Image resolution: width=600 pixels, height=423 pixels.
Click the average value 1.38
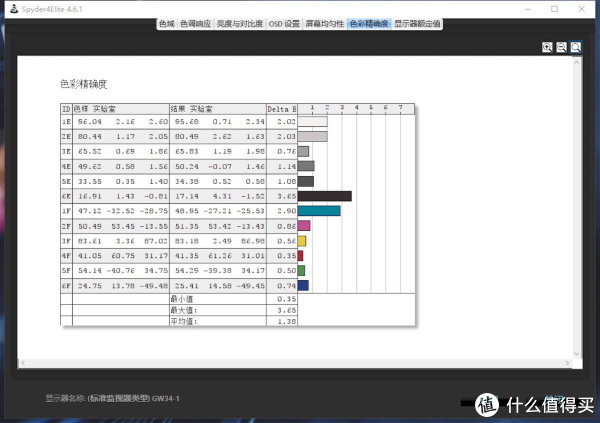coord(287,322)
